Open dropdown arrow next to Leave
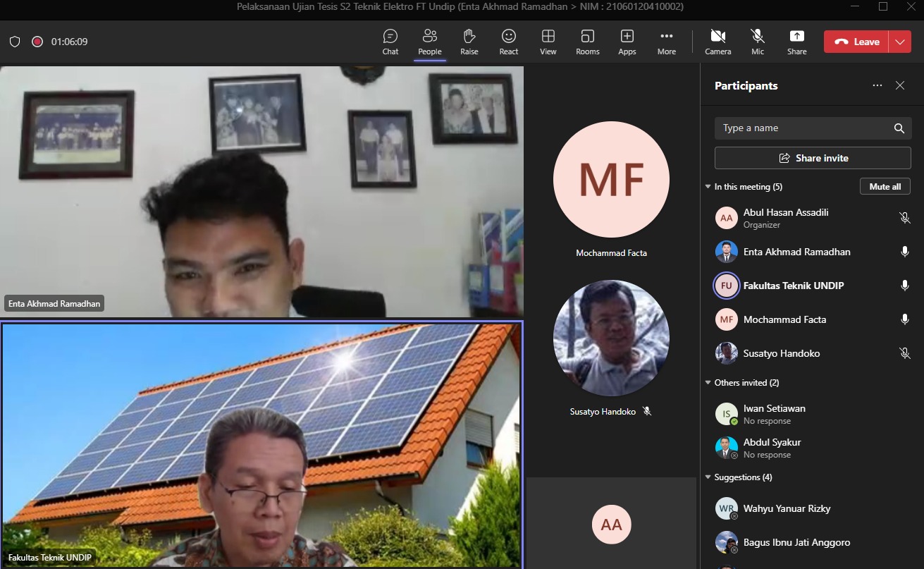Viewport: 924px width, 569px height. [x=900, y=42]
